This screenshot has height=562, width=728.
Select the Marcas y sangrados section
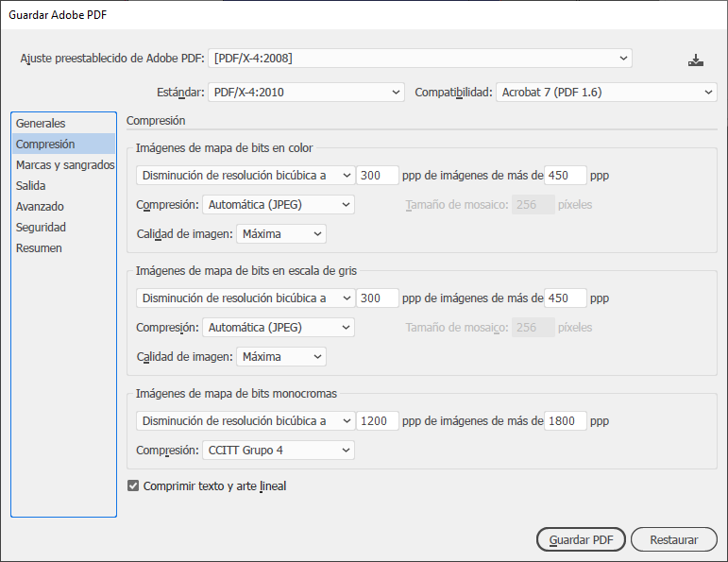(x=63, y=165)
